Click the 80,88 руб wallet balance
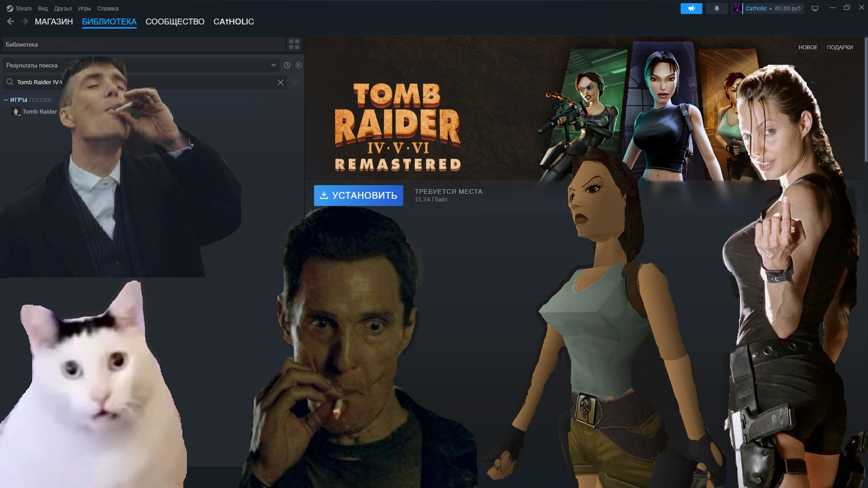 coord(787,9)
